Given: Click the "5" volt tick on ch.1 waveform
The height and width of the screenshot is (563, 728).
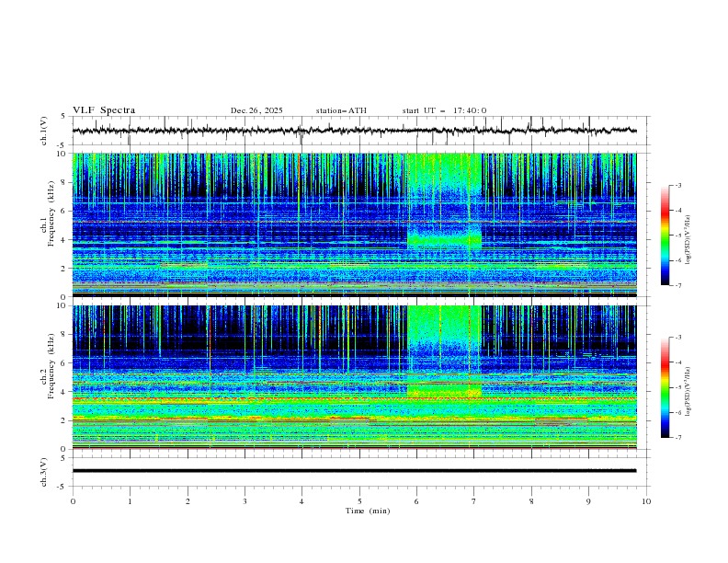Looking at the screenshot, I should tap(63, 117).
